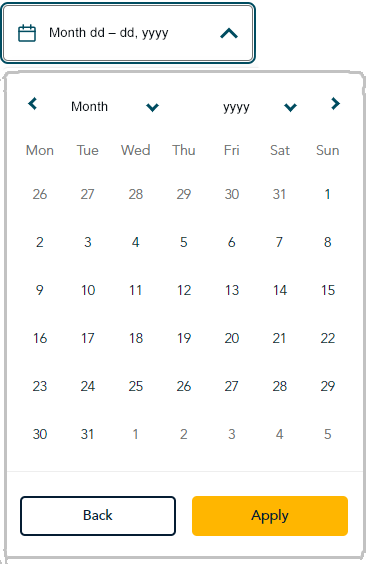This screenshot has height=564, width=366.
Task: Click the calendar icon in date field
Action: click(x=27, y=33)
